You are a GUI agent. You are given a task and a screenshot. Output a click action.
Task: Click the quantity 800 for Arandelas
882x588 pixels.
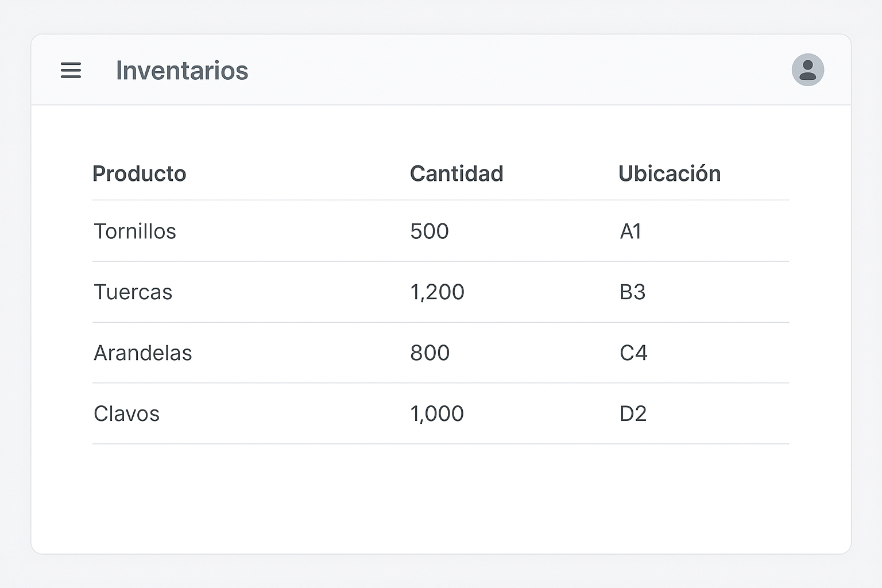click(430, 353)
